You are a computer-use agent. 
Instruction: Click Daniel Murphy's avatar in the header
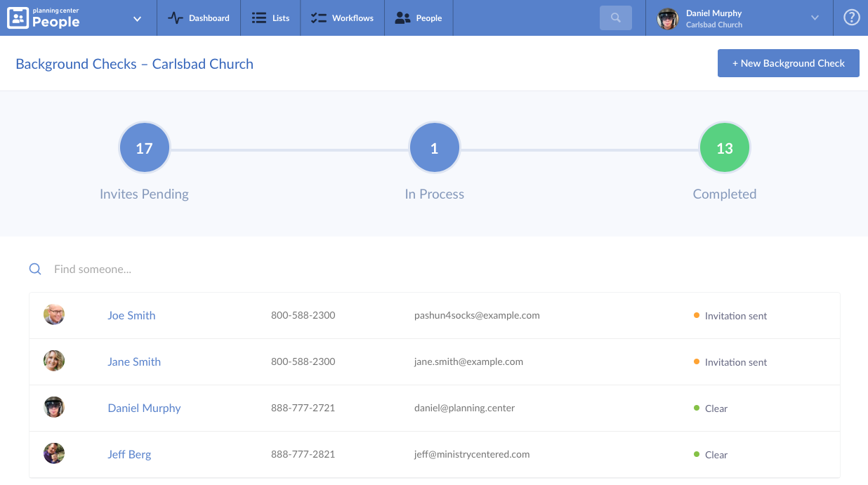point(667,18)
